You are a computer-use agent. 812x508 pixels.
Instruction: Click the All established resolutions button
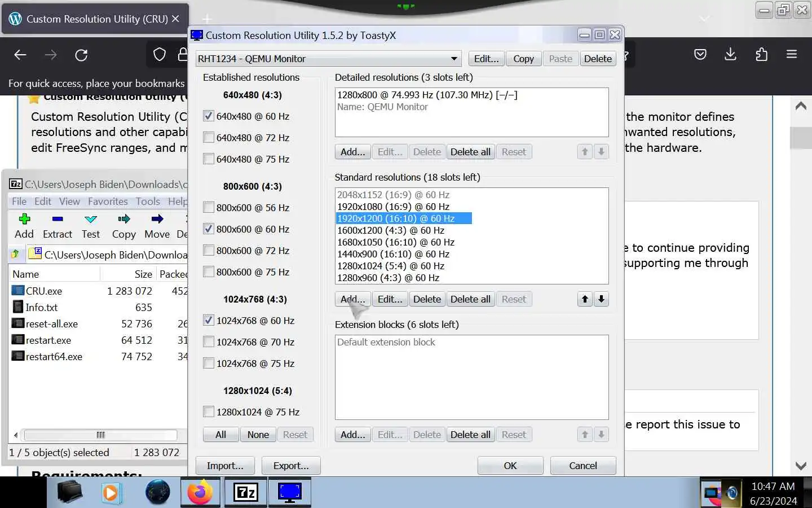click(x=220, y=435)
